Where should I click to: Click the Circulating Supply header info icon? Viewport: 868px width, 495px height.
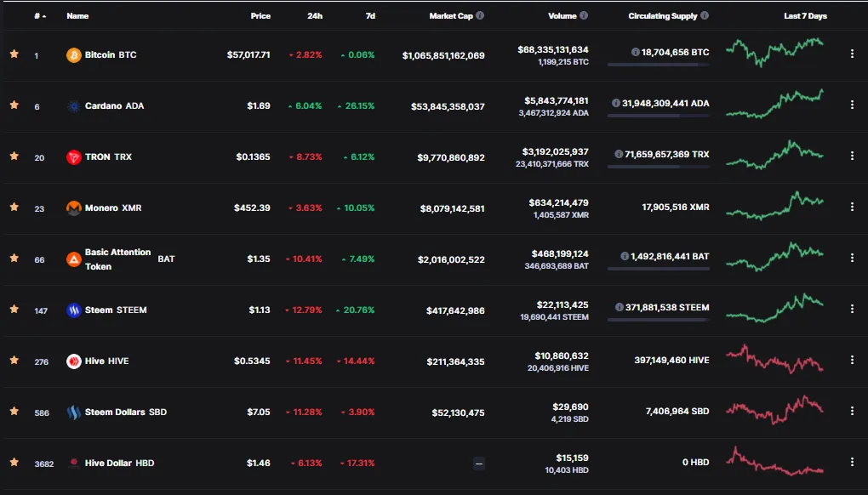click(x=705, y=15)
